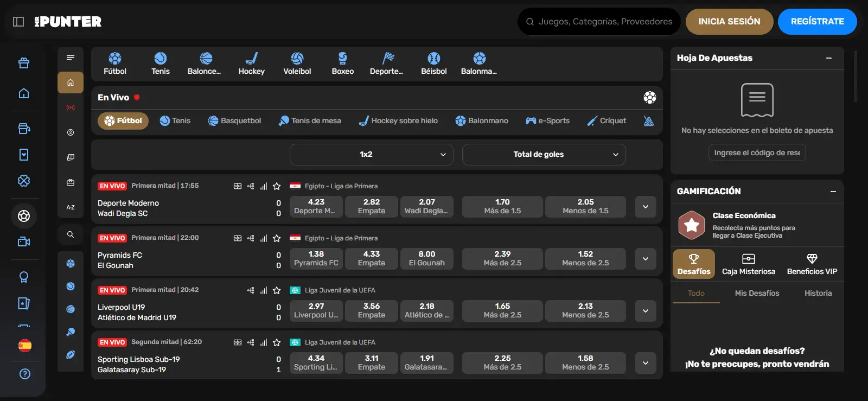Open the market tree icon for Liverpool U19 match
The image size is (868, 401).
click(x=251, y=290)
